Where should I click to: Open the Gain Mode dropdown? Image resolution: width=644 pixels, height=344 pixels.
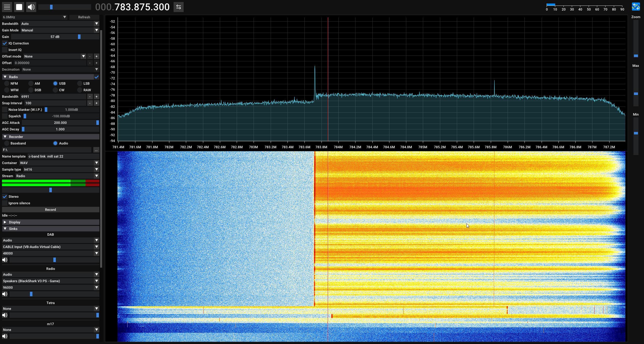tap(60, 30)
